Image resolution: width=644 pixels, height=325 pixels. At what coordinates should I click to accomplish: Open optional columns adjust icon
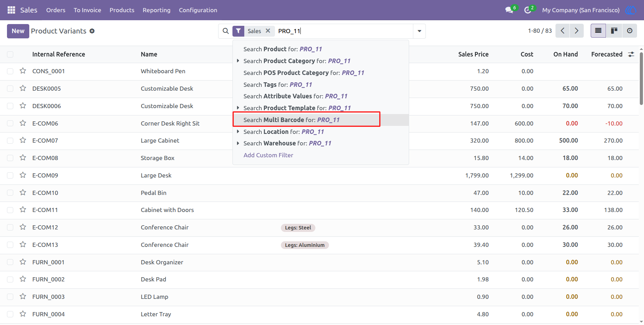631,54
